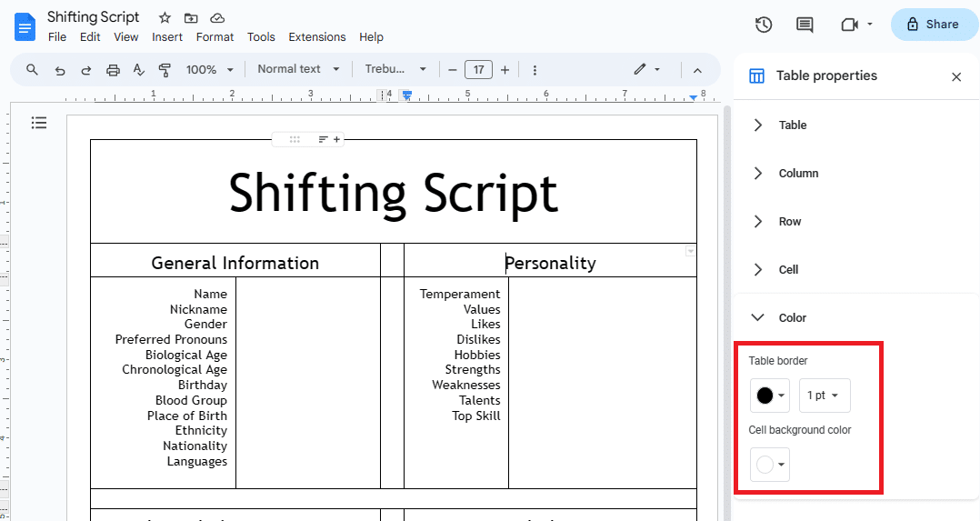Screen dimensions: 980x521
Task: Open the border width 1 pt dropdown
Action: pos(825,396)
